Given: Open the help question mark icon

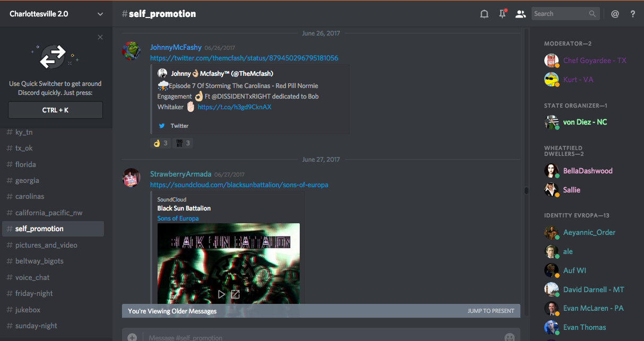Looking at the screenshot, I should (x=632, y=14).
